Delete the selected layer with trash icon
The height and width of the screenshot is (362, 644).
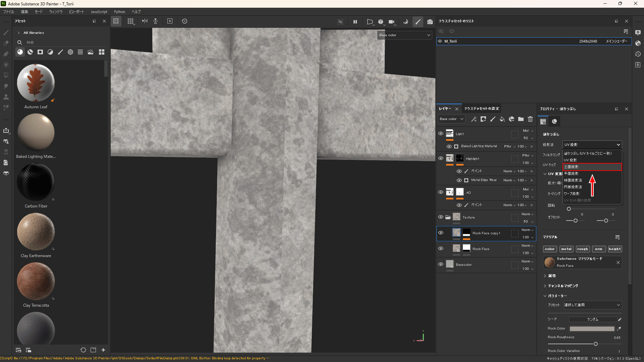click(530, 119)
